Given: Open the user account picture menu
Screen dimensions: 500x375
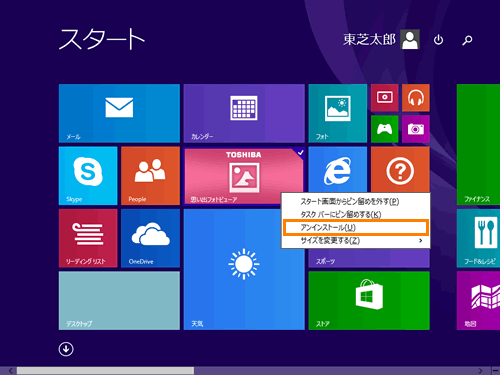Looking at the screenshot, I should pyautogui.click(x=410, y=39).
